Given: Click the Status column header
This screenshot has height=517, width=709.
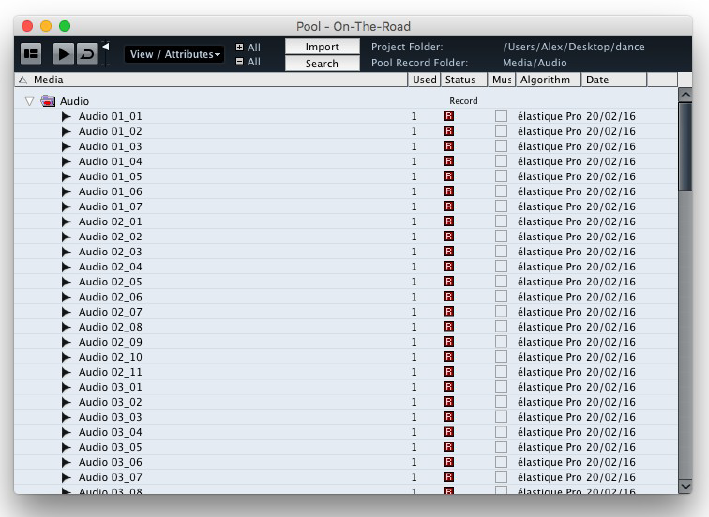Looking at the screenshot, I should click(x=464, y=80).
